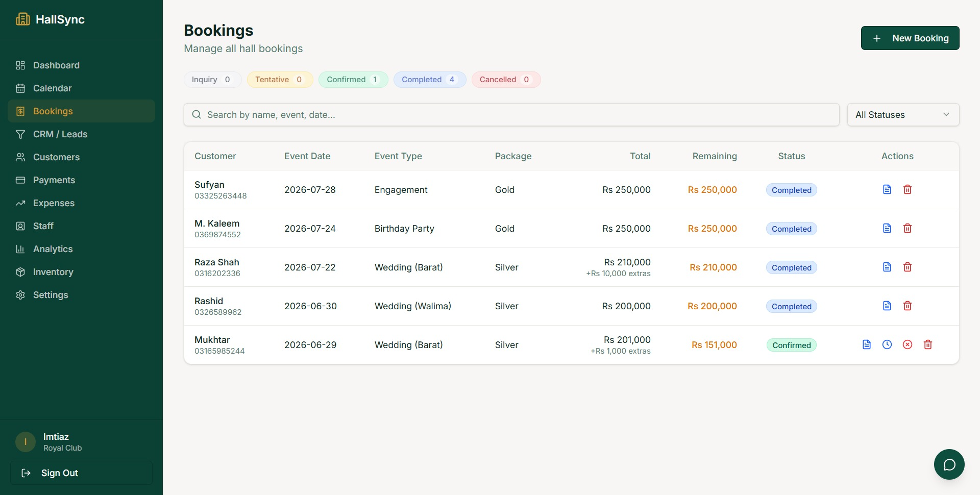This screenshot has height=495, width=980.
Task: Click the Expenses trend arrow icon
Action: pyautogui.click(x=20, y=203)
